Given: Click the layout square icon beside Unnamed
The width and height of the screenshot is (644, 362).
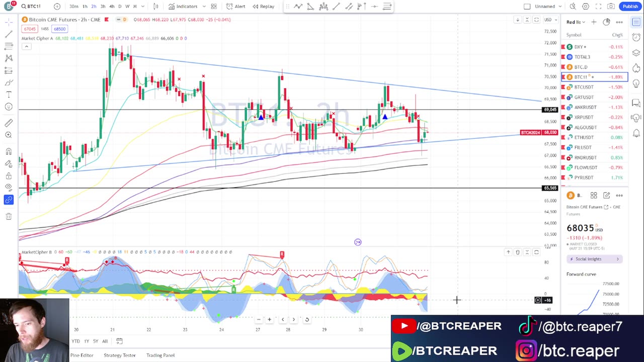Looking at the screenshot, I should coord(527,7).
